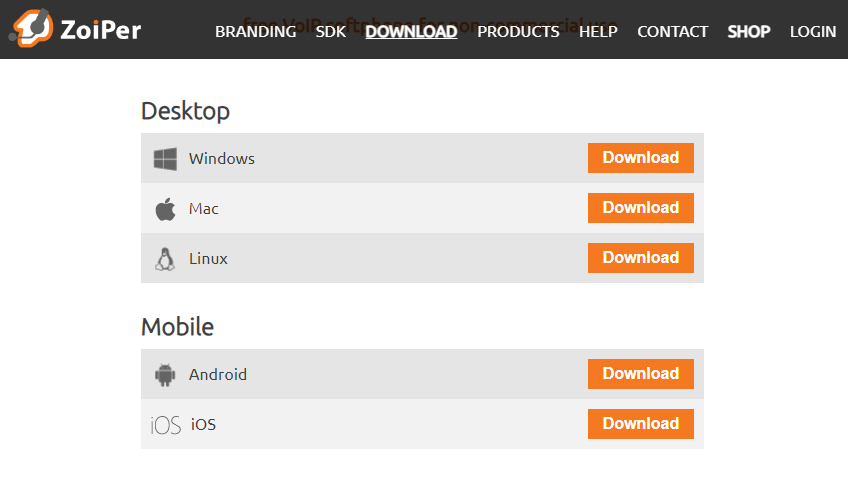Image resolution: width=848 pixels, height=481 pixels.
Task: Click the iOS logo icon
Action: point(165,425)
